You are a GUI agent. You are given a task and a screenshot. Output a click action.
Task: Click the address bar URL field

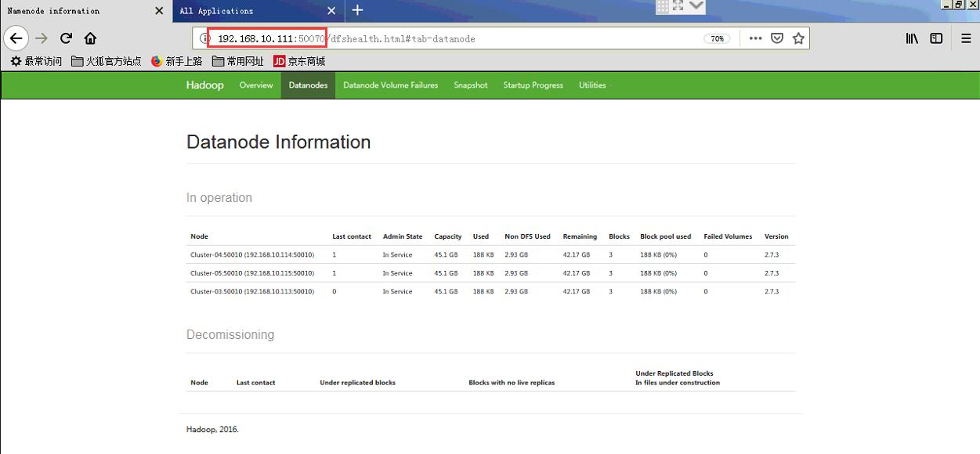point(501,38)
